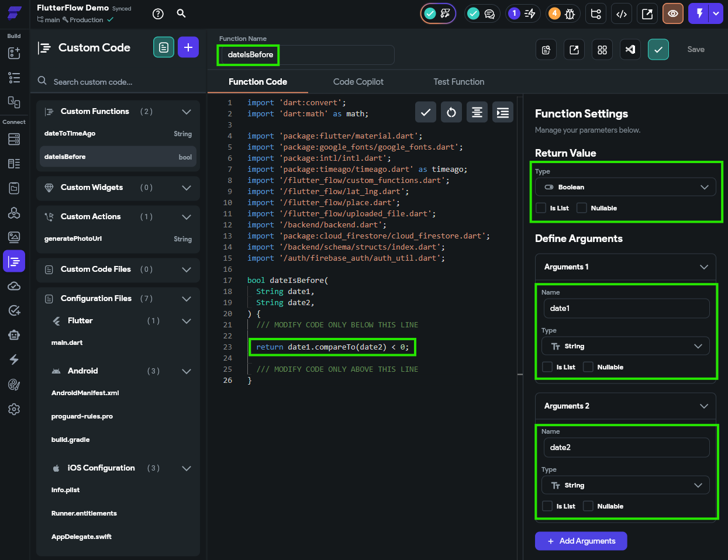Collapse the Arguments 1 panel
The width and height of the screenshot is (728, 560).
704,267
